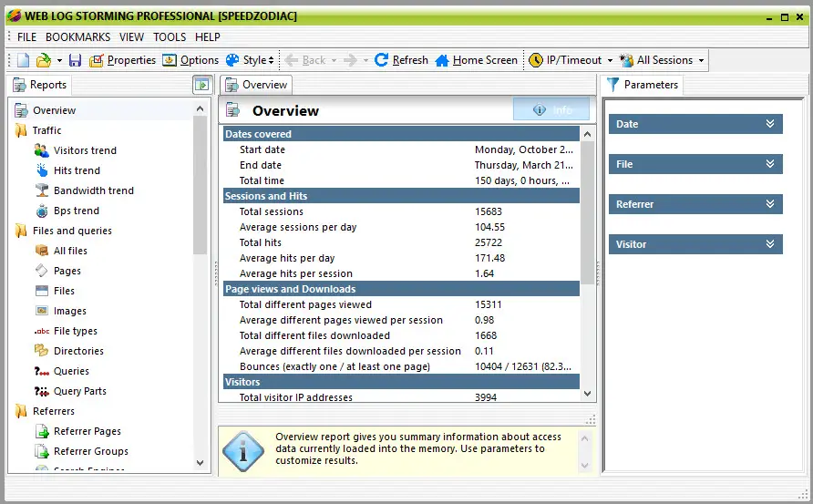Expand the File parameter section
This screenshot has height=504, width=813.
(x=695, y=164)
